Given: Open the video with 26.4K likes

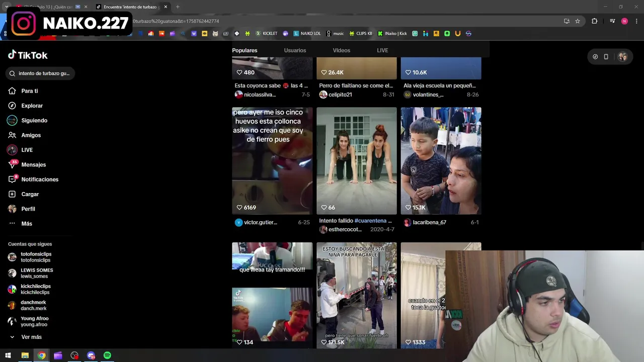Looking at the screenshot, I should pos(357,68).
